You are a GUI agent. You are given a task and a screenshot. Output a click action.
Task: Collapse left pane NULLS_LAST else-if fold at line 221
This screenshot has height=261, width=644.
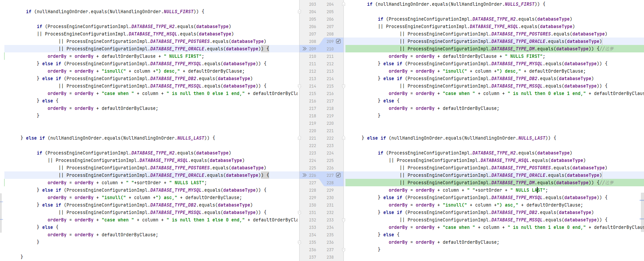(x=299, y=138)
